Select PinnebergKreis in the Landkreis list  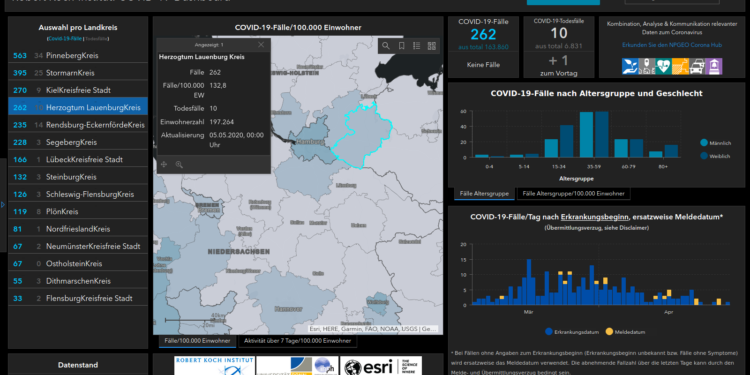(x=78, y=55)
